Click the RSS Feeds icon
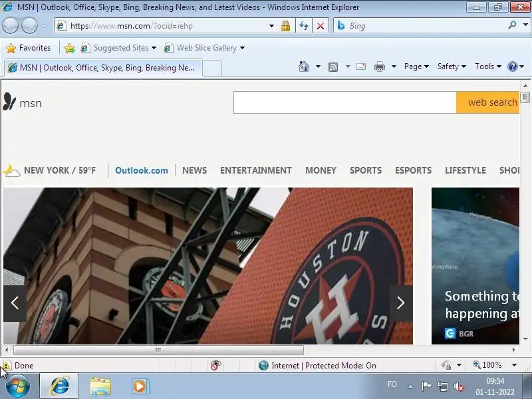The width and height of the screenshot is (532, 399). (333, 67)
